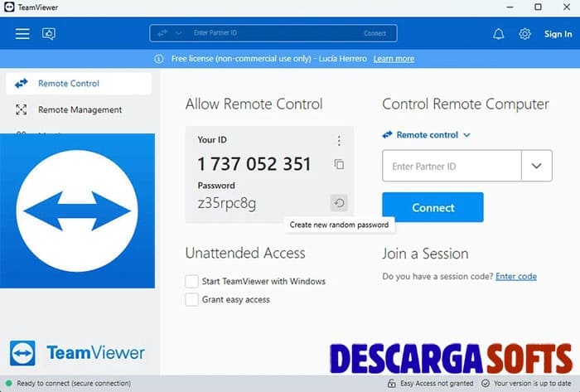The height and width of the screenshot is (392, 580).
Task: Open the partner ID history dropdown arrow
Action: click(537, 166)
